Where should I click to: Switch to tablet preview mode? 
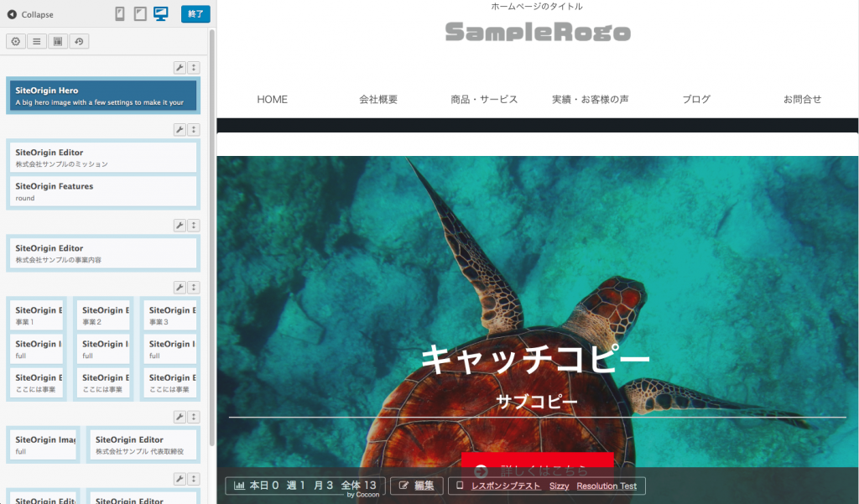(x=140, y=14)
